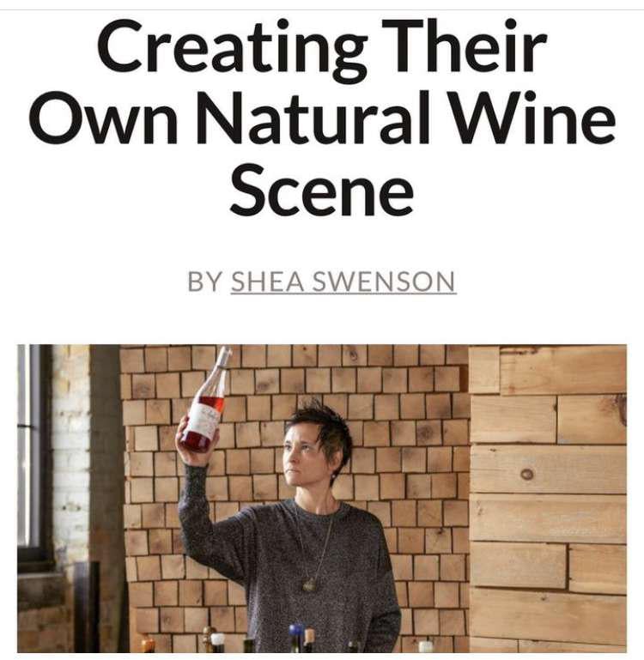Image resolution: width=644 pixels, height=660 pixels.
Task: Click the 'BY' byline label
Action: tap(204, 282)
